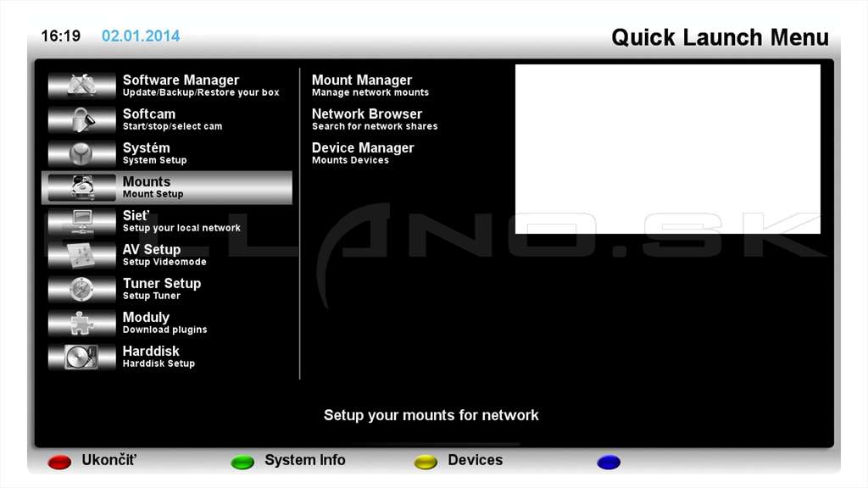Select the Harddisk Setup menu text
Screen dimensions: 868x488
[159, 363]
